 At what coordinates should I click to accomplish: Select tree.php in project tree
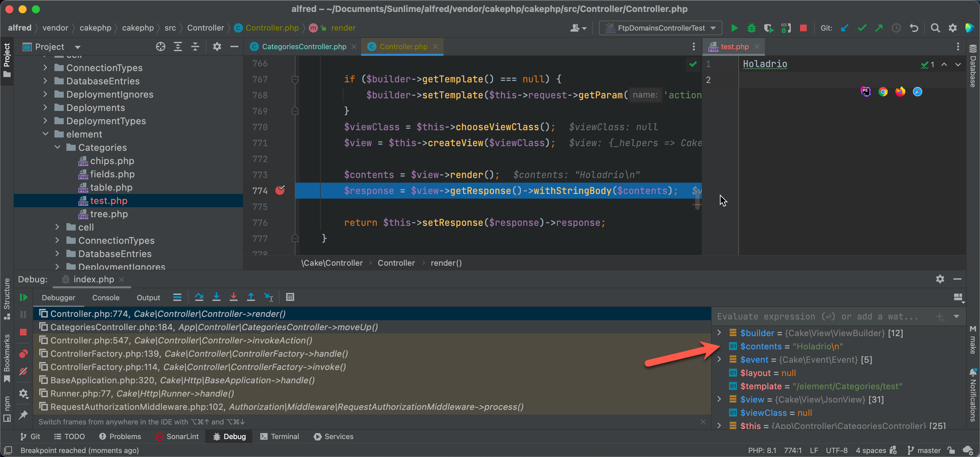point(109,214)
